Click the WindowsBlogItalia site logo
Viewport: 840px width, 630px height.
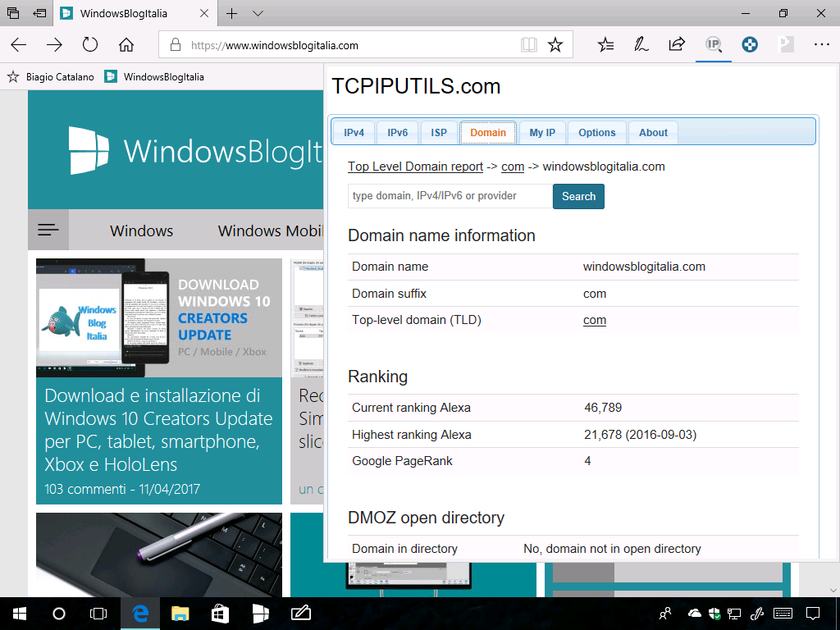click(x=196, y=151)
